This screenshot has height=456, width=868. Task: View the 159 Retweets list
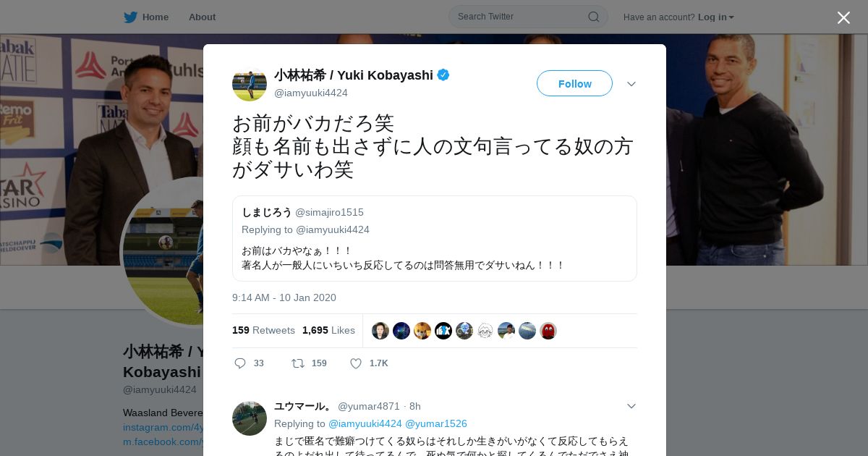[263, 330]
